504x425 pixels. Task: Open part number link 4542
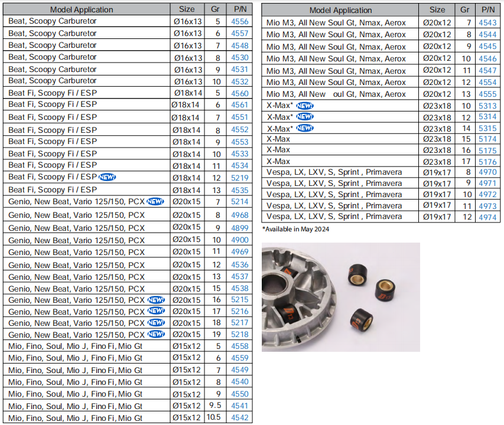pyautogui.click(x=240, y=419)
